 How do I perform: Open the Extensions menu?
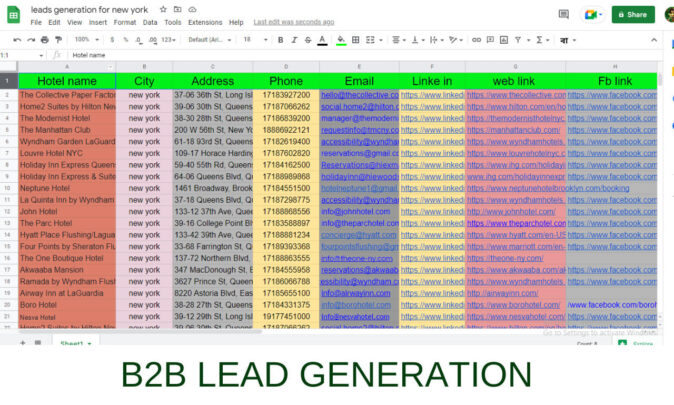pos(205,22)
